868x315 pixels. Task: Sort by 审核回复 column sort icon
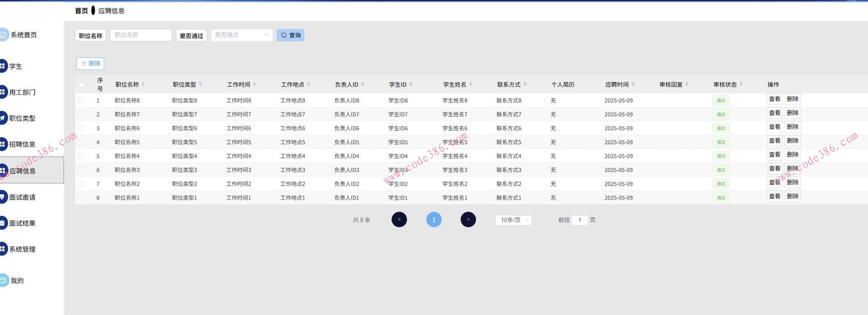coord(687,84)
